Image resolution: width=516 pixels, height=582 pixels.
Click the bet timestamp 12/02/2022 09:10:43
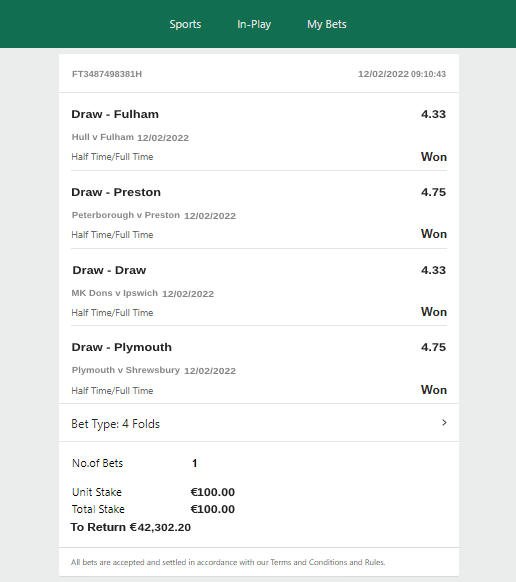click(x=402, y=74)
